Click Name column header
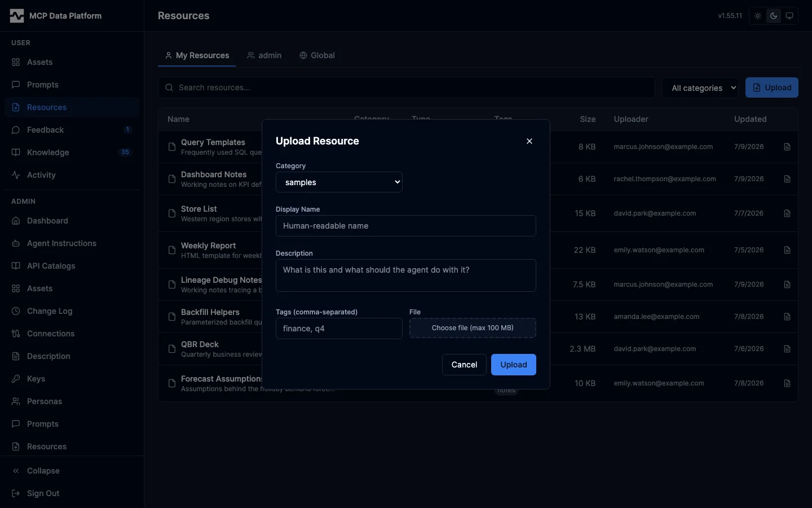 point(178,119)
